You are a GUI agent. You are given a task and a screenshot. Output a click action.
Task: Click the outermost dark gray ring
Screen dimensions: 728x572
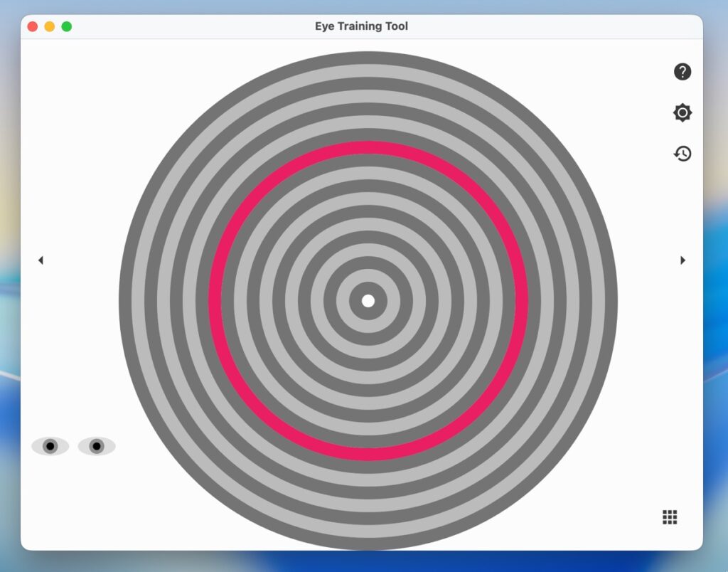[x=368, y=58]
